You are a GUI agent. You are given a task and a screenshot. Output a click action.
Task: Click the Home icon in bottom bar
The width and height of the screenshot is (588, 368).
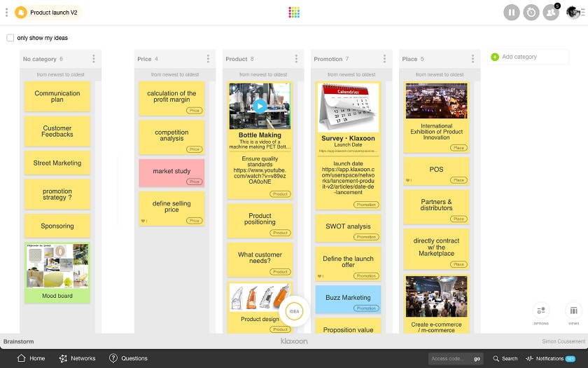coord(22,358)
